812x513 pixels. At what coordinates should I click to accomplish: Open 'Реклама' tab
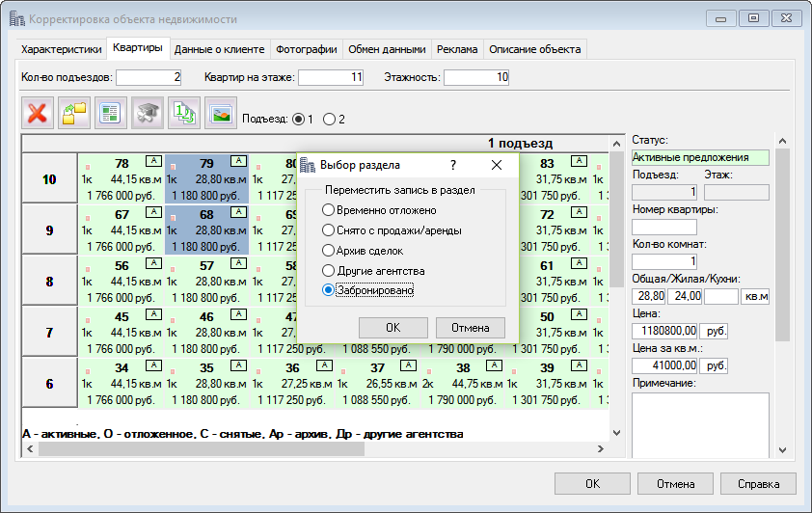point(457,49)
